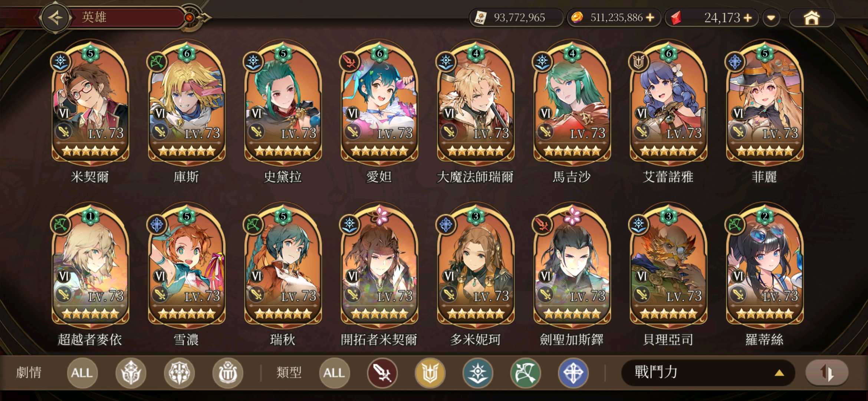This screenshot has width=868, height=401.
Task: Toggle first 劇情 faction emblem filter
Action: pos(131,373)
